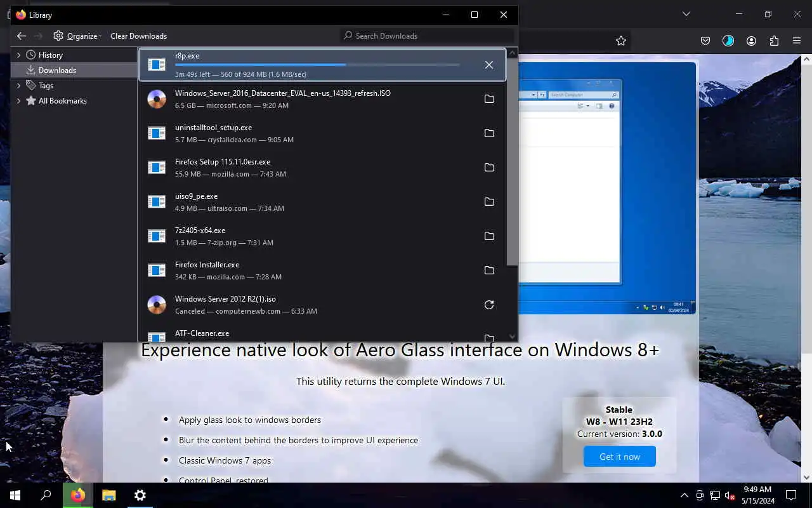Bookmark this page with star icon
Screen dimensions: 812x508
point(621,41)
